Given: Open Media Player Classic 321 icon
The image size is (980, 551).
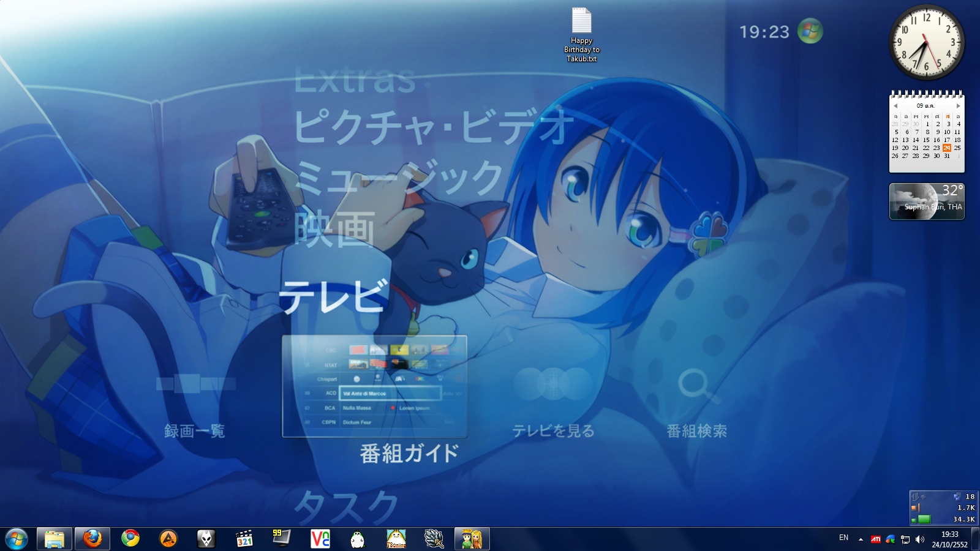Looking at the screenshot, I should 244,539.
